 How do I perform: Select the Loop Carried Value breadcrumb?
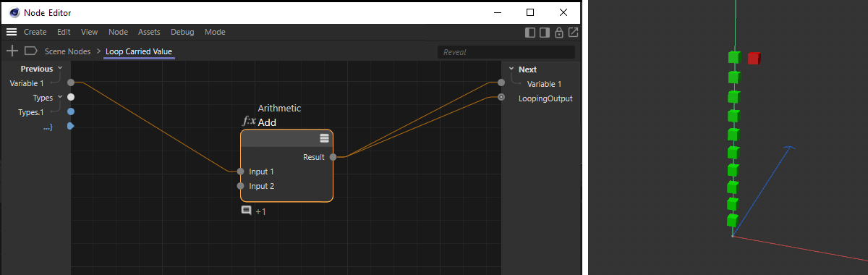click(x=139, y=51)
